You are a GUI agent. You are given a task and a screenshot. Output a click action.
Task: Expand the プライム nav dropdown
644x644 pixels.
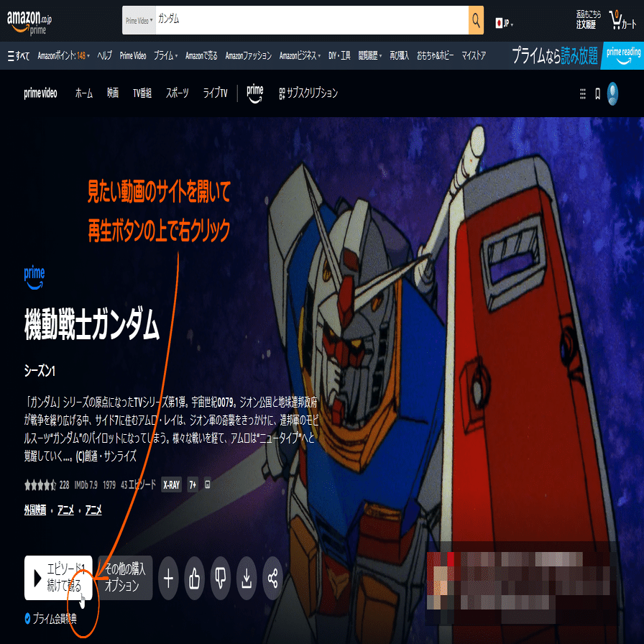pos(165,56)
